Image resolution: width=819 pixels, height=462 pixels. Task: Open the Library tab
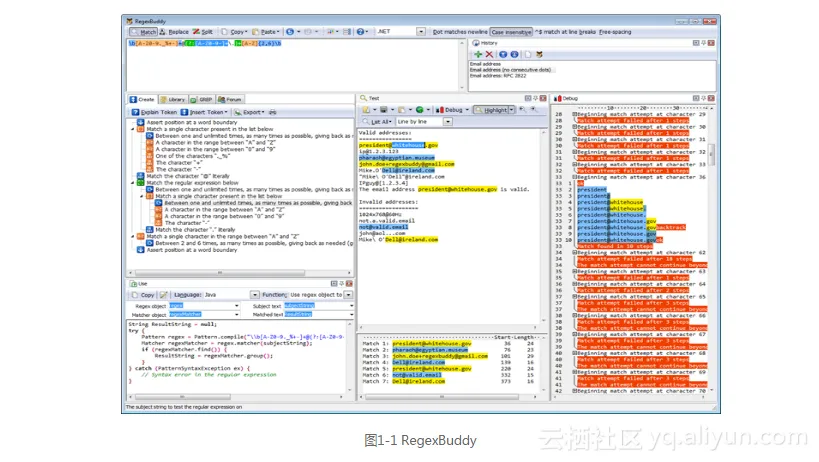pyautogui.click(x=173, y=99)
